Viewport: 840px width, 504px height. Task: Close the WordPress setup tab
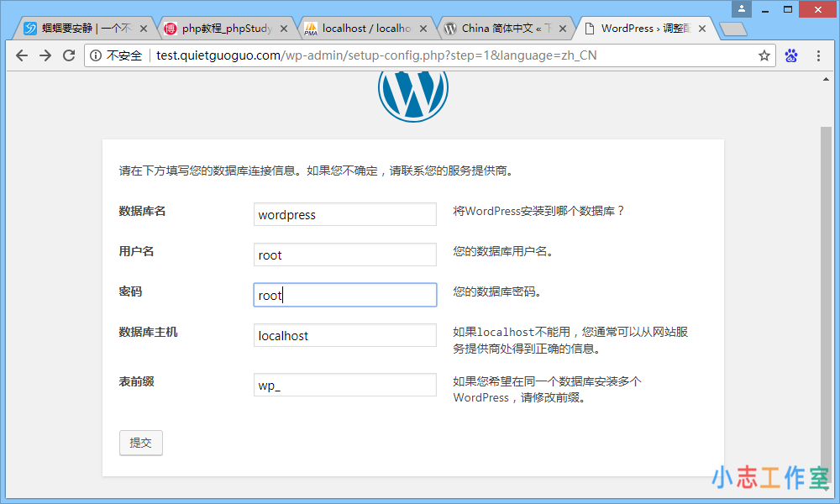coord(701,29)
